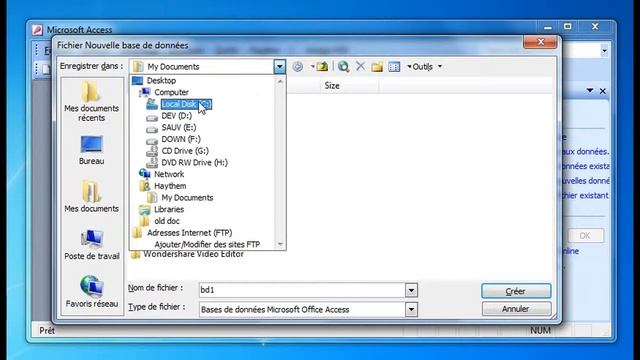Click the Annuler button
Image resolution: width=640 pixels, height=360 pixels.
(516, 309)
